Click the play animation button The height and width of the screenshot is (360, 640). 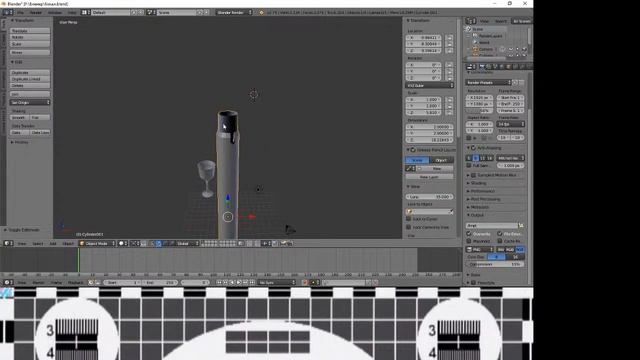pos(239,282)
